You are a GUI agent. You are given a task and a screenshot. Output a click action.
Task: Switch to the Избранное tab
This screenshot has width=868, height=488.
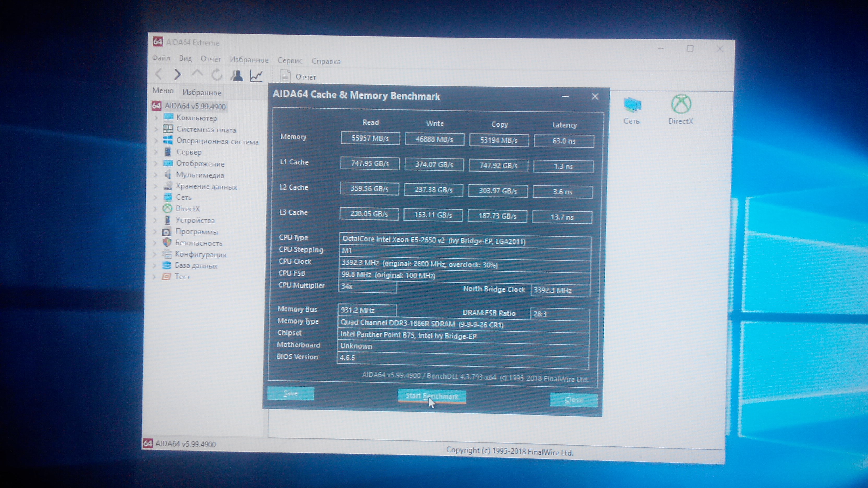click(x=202, y=93)
